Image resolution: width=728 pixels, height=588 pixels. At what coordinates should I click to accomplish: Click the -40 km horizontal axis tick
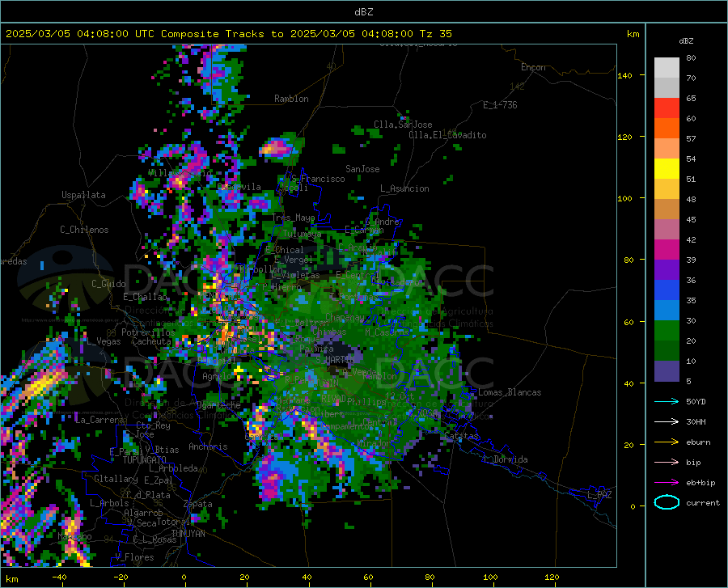[x=59, y=577]
